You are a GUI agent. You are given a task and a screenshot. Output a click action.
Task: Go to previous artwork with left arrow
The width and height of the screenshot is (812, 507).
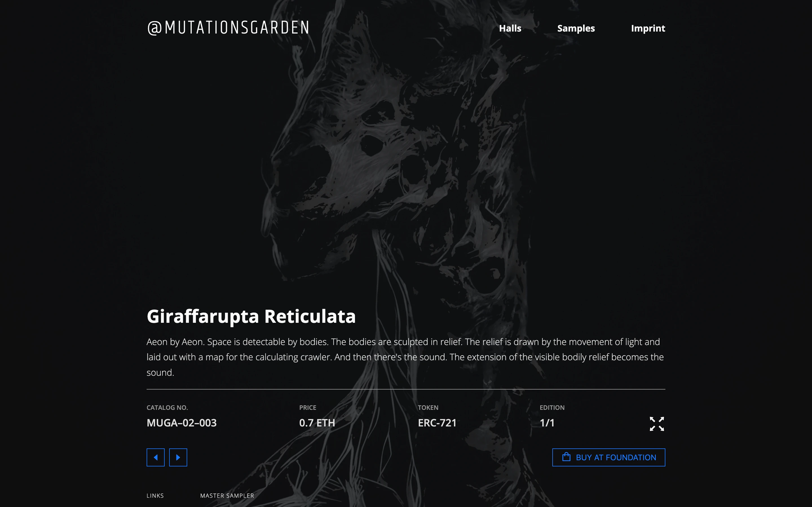point(156,457)
